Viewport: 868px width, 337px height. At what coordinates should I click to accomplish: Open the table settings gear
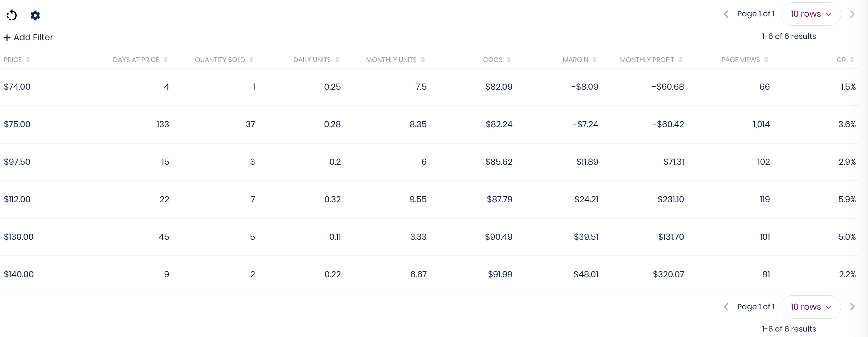(35, 15)
